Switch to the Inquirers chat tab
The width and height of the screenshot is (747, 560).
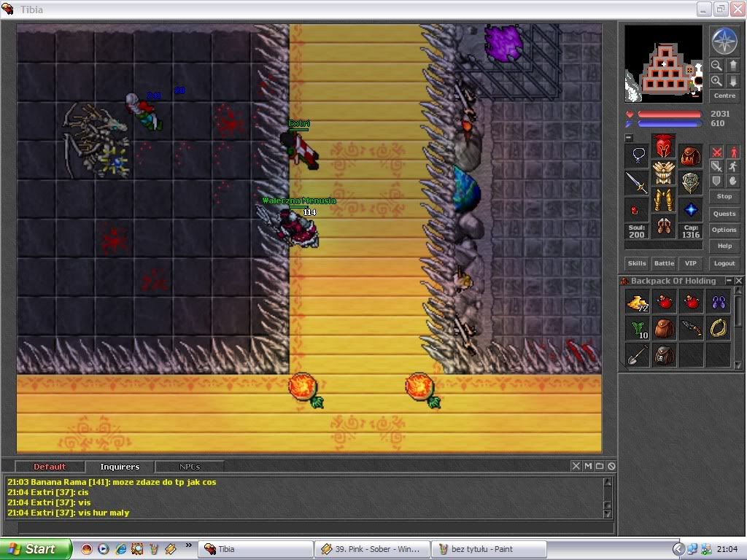click(x=120, y=467)
